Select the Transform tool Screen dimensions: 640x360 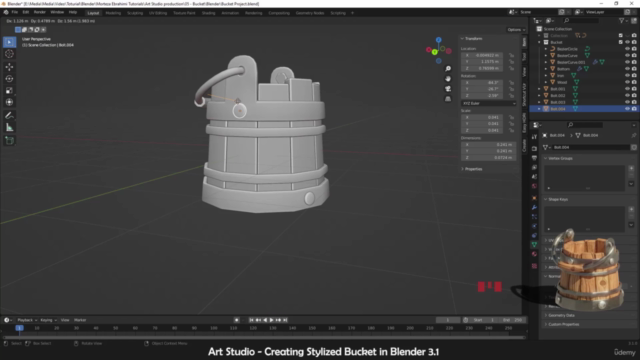[x=9, y=102]
